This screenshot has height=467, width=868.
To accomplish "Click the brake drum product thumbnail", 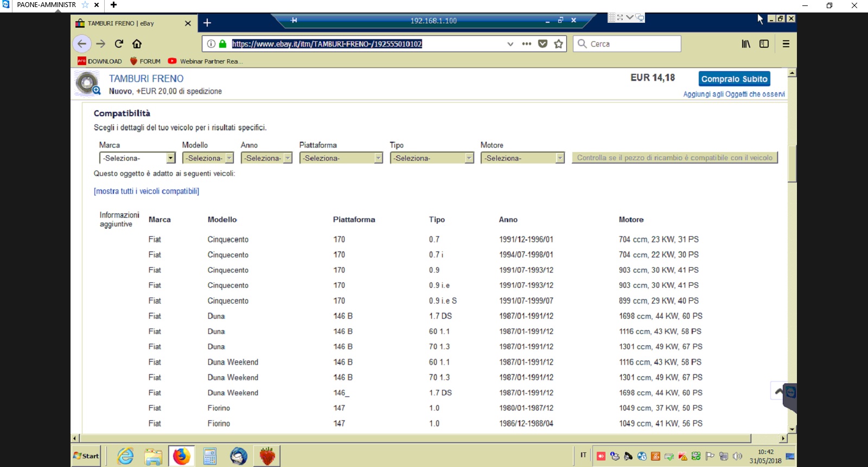I will [x=88, y=84].
